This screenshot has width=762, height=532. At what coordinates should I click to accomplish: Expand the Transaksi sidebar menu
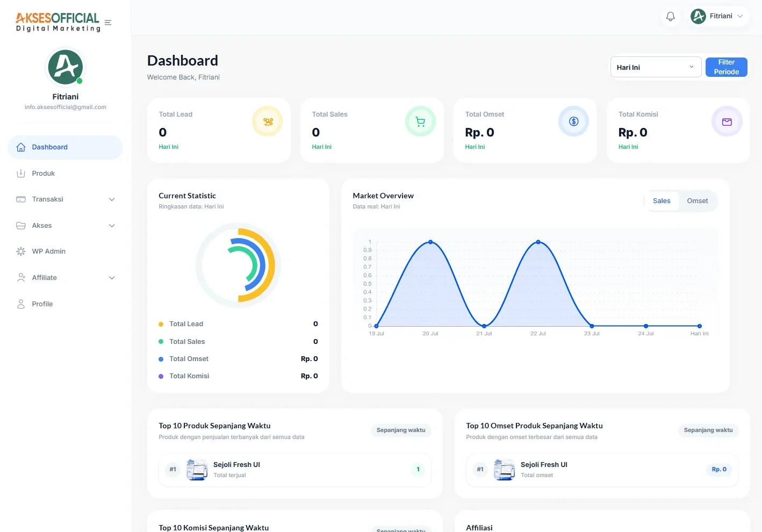[66, 199]
